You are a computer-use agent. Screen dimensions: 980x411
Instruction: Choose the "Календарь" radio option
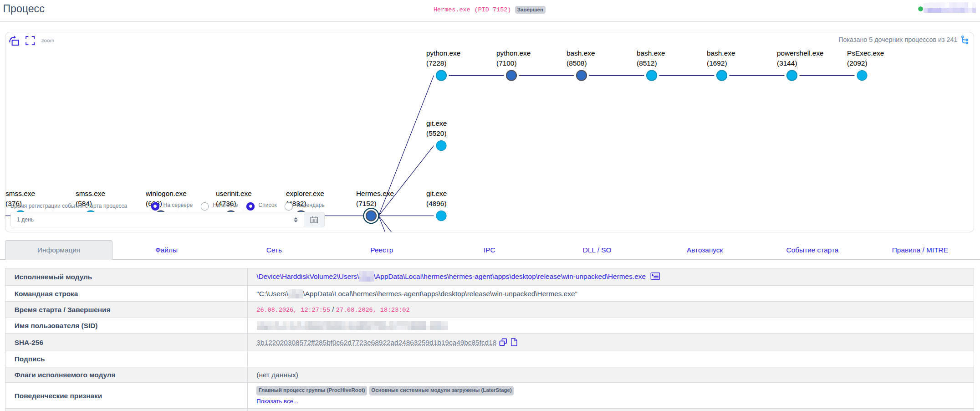289,206
